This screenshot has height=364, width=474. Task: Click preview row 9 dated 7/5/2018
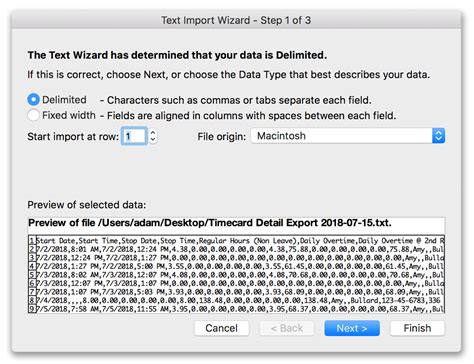(x=237, y=309)
